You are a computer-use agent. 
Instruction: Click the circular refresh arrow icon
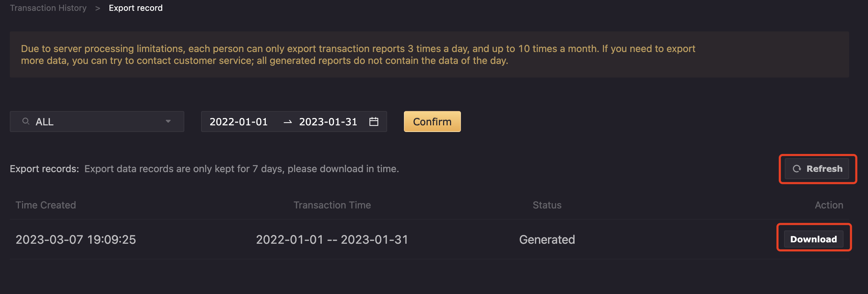click(797, 169)
